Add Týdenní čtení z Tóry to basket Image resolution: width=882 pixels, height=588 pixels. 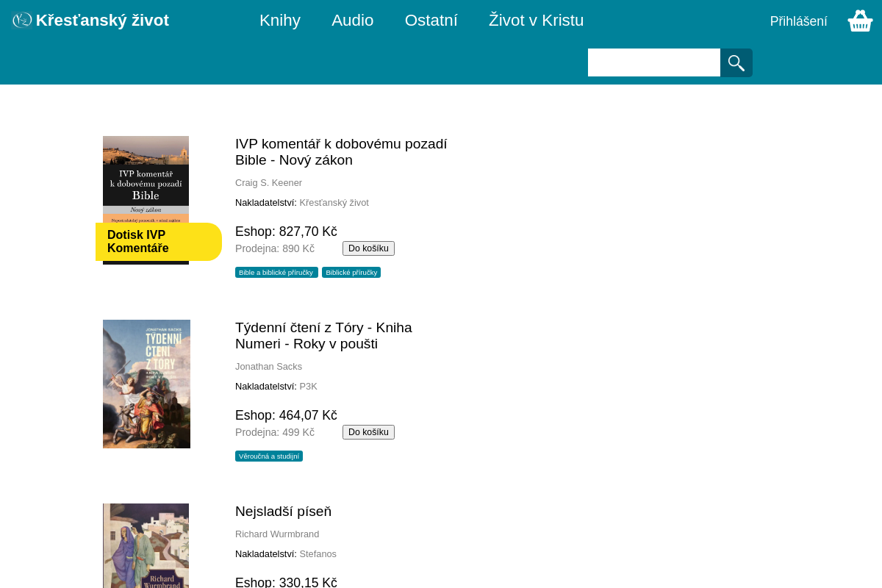point(368,432)
